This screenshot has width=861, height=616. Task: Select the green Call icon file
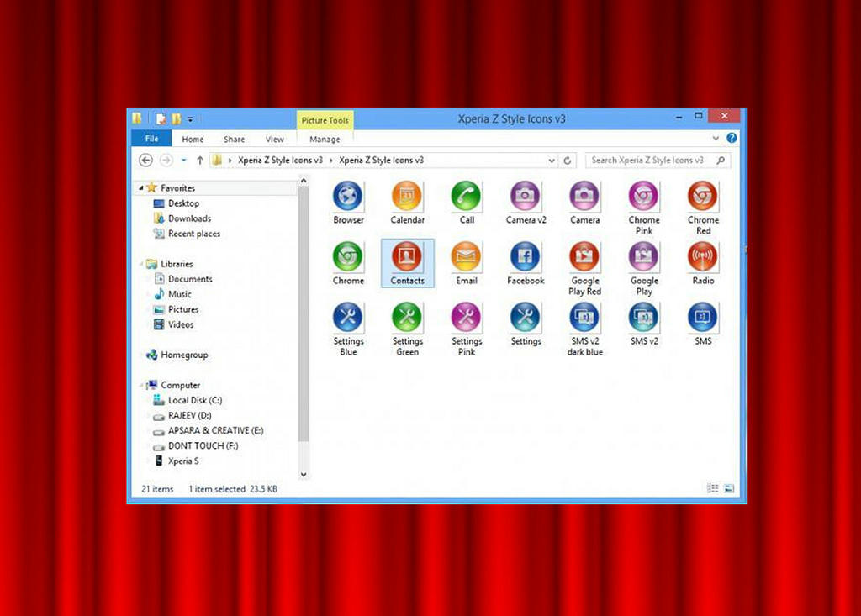(x=466, y=203)
